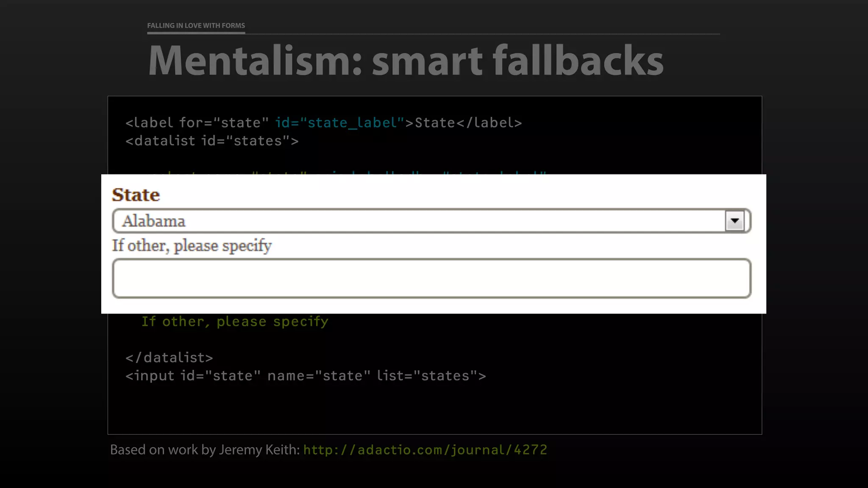Select the Alabama state combo box
868x488 pixels.
click(x=431, y=221)
